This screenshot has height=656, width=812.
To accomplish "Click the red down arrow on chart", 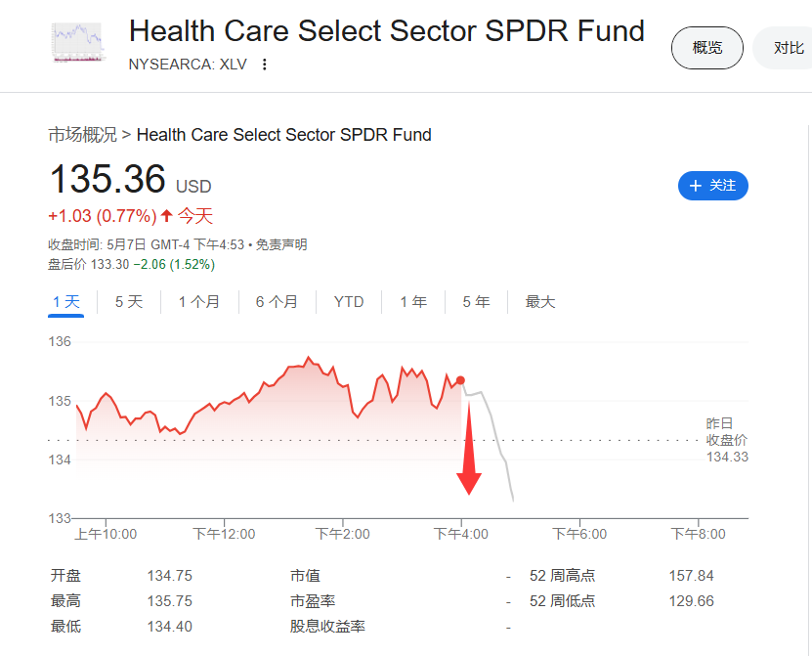I will tap(469, 447).
